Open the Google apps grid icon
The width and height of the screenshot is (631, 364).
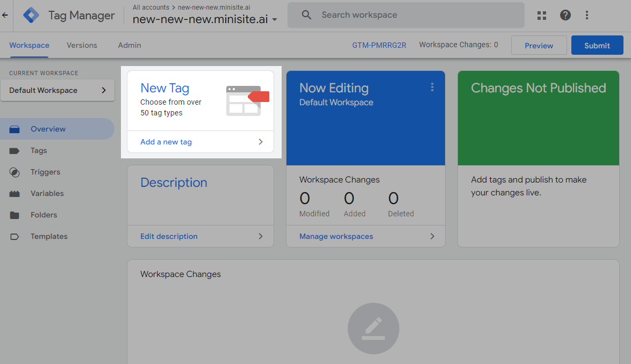click(x=541, y=15)
